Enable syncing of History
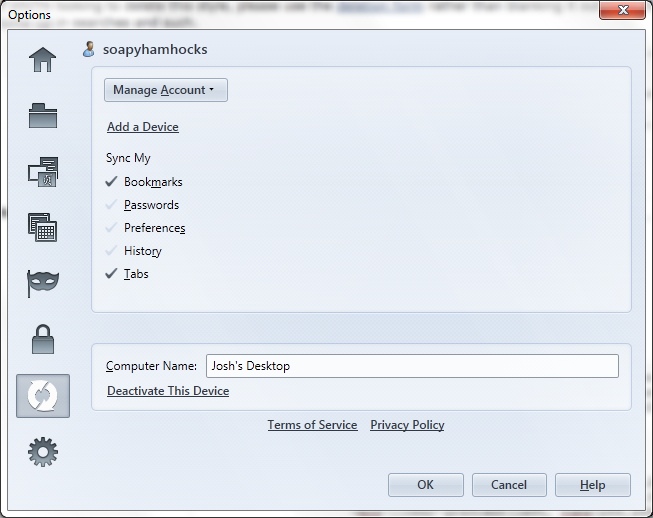The height and width of the screenshot is (518, 653). coord(111,250)
